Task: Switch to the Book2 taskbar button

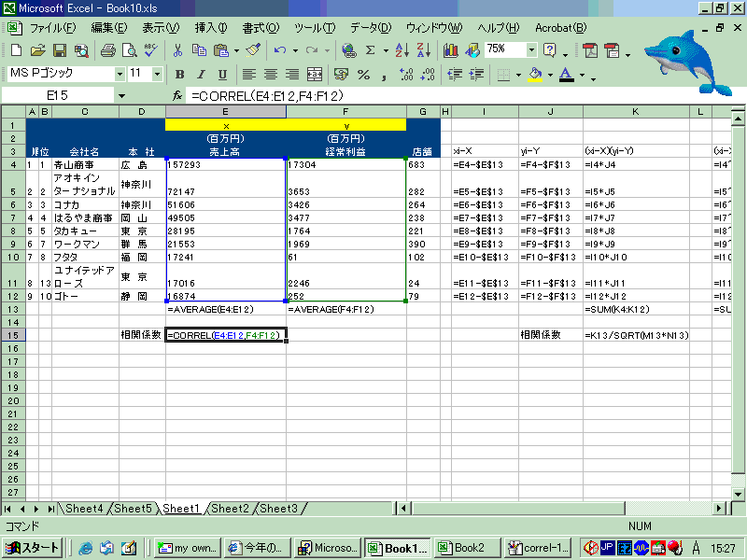Action: [463, 548]
